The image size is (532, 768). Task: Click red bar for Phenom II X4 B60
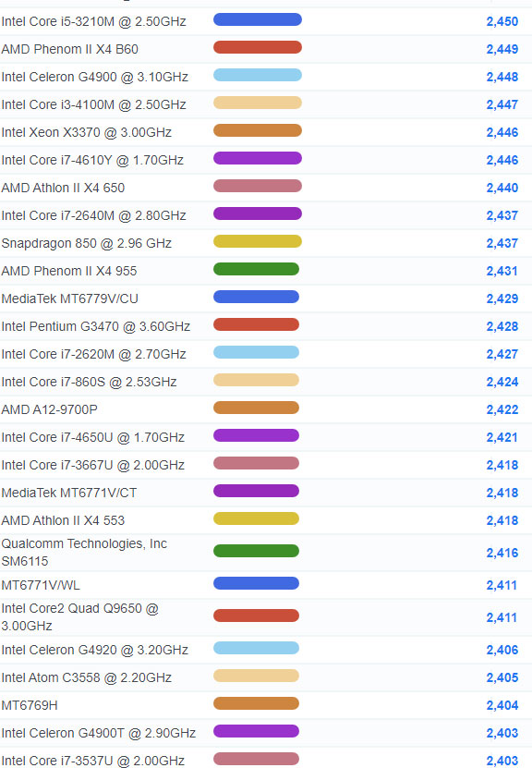(x=258, y=47)
